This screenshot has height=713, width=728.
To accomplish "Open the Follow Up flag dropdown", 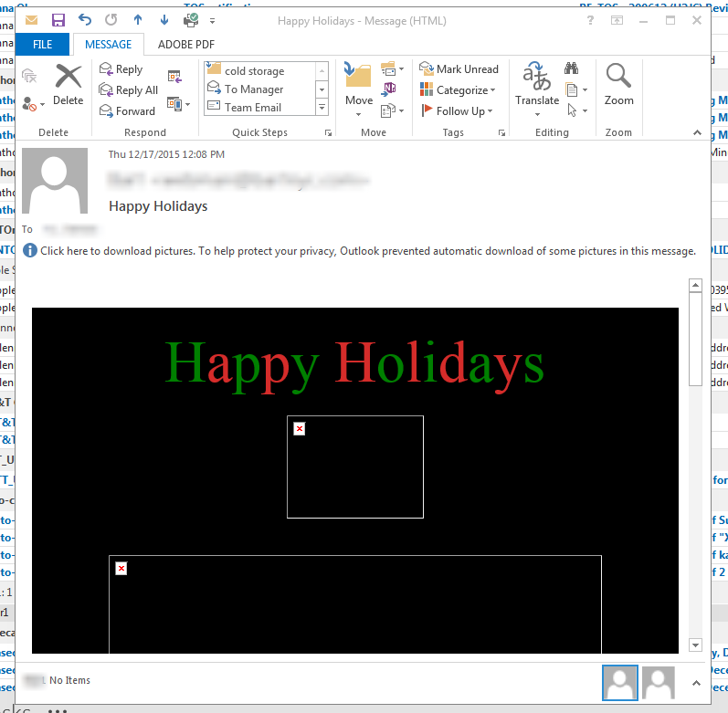I will [x=459, y=110].
